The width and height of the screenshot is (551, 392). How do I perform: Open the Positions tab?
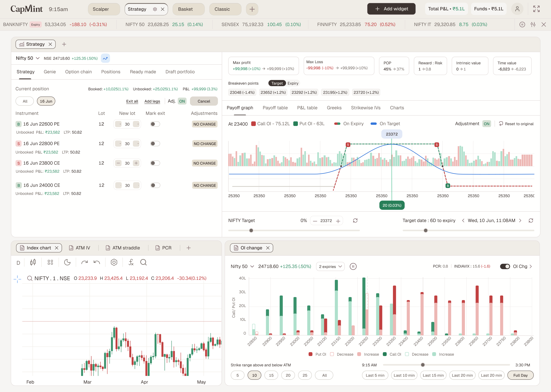111,72
